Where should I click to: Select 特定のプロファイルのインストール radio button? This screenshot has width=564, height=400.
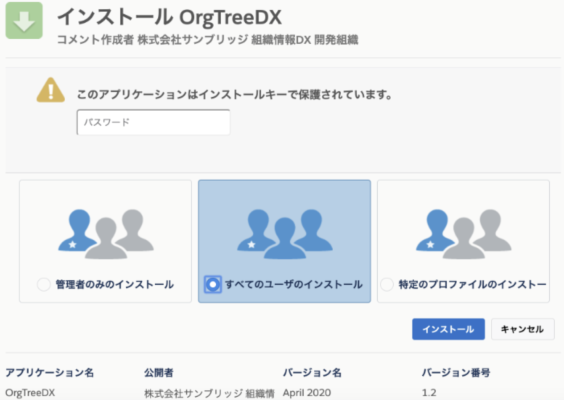(387, 285)
